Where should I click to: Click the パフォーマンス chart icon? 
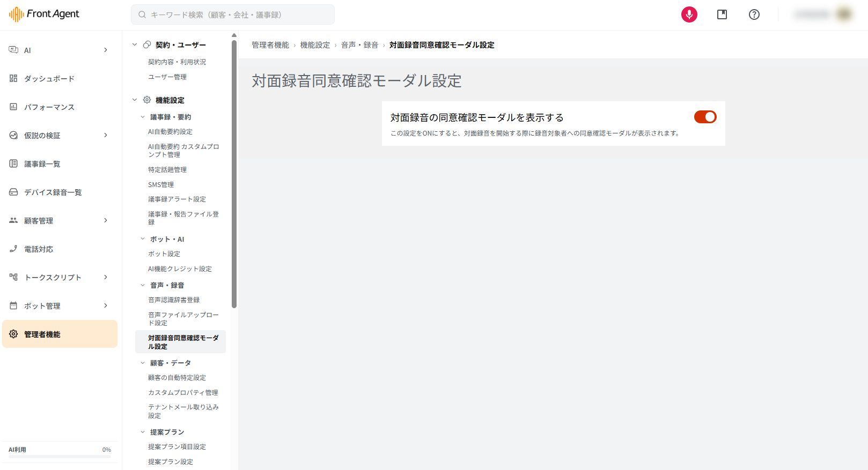[x=13, y=107]
